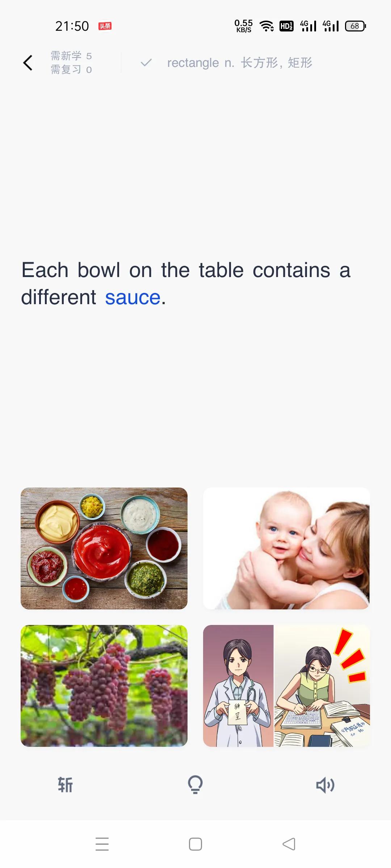Select the mother and baby picture
The image size is (391, 868).
(x=286, y=548)
